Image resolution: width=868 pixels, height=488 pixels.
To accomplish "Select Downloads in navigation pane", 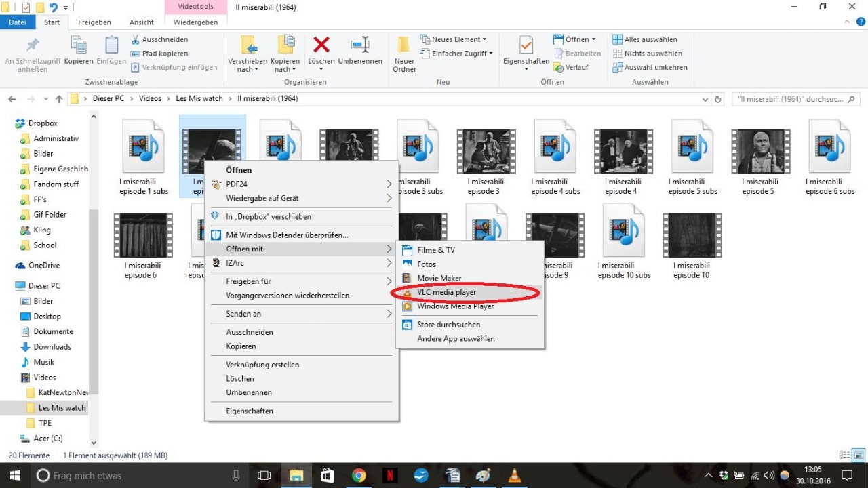I will (x=52, y=347).
